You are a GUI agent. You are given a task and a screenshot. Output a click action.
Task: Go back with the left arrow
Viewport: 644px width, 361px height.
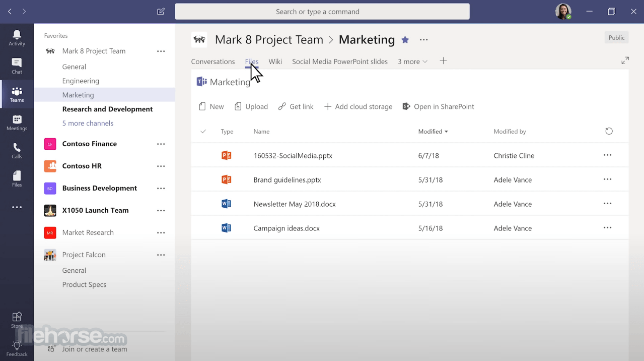(10, 11)
